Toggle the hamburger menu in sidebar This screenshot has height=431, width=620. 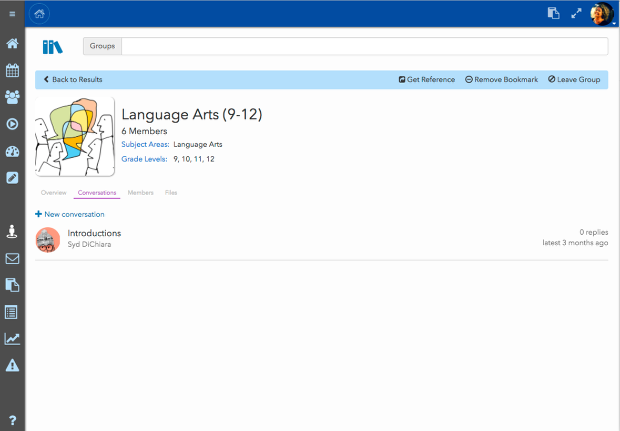click(x=12, y=14)
